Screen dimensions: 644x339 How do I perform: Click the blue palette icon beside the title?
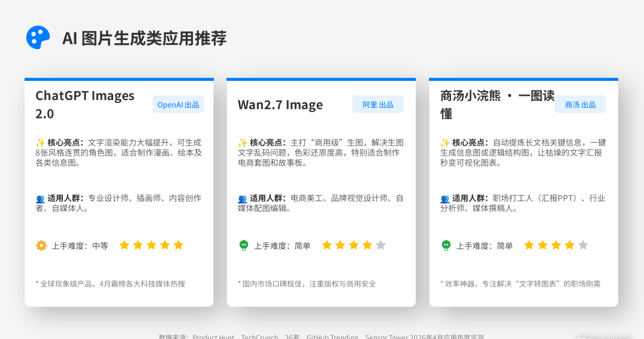[x=38, y=38]
